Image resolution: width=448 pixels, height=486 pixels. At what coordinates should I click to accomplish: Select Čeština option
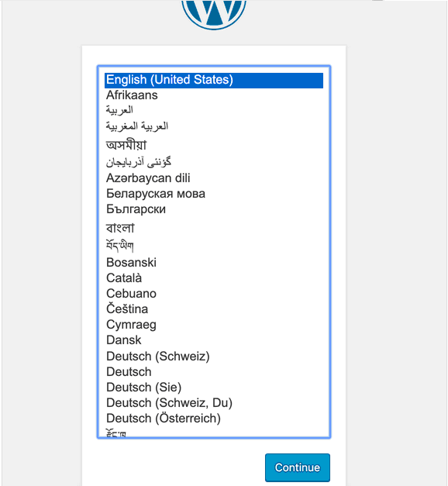[214, 309]
